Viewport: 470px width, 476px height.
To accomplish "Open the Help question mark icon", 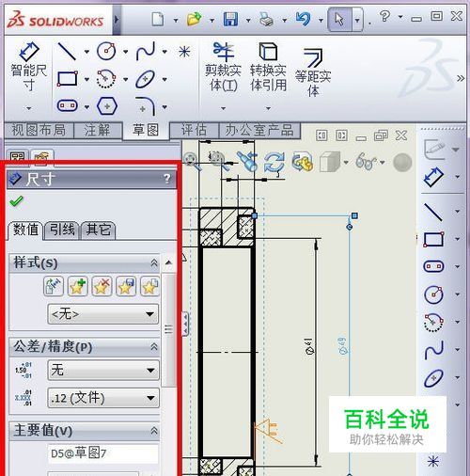I will (x=384, y=16).
